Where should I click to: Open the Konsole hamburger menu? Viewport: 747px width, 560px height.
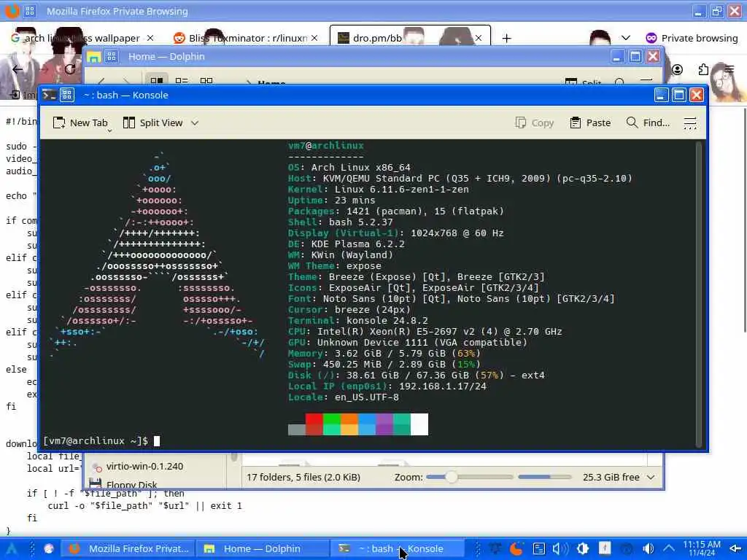pyautogui.click(x=690, y=122)
